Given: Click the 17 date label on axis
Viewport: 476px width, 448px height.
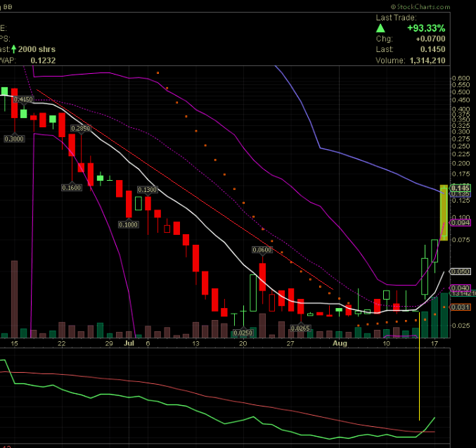Looking at the screenshot, I should coord(435,343).
